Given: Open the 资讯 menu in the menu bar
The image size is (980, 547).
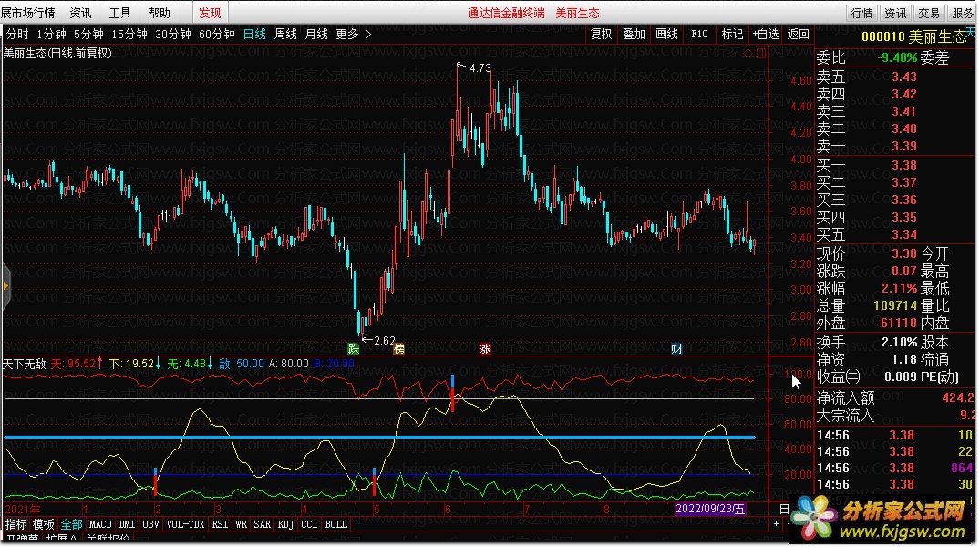Looking at the screenshot, I should [x=80, y=13].
